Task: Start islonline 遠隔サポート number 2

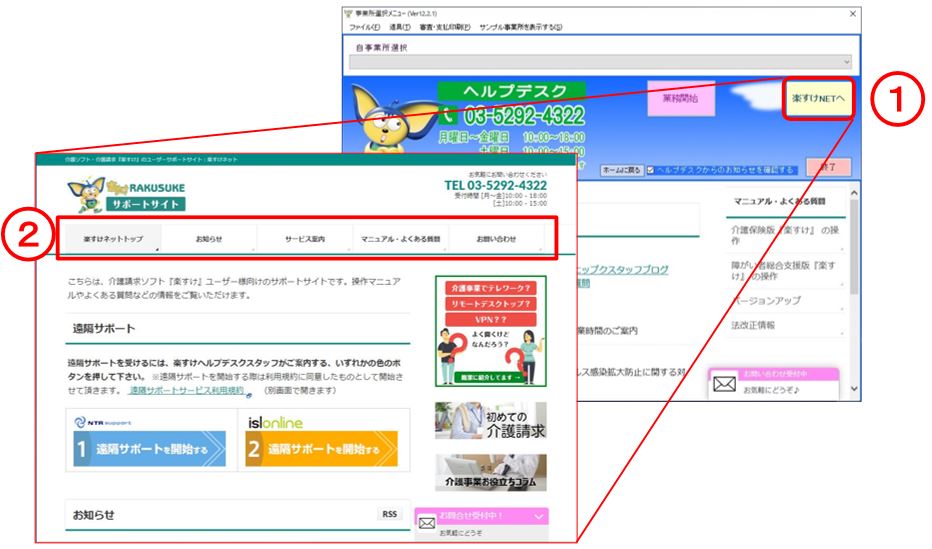Action: (322, 449)
